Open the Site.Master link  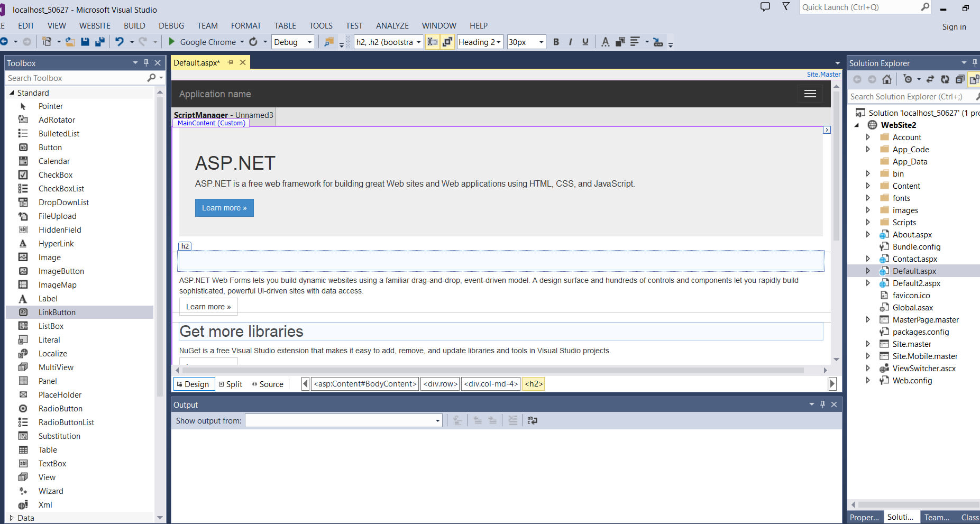[823, 74]
